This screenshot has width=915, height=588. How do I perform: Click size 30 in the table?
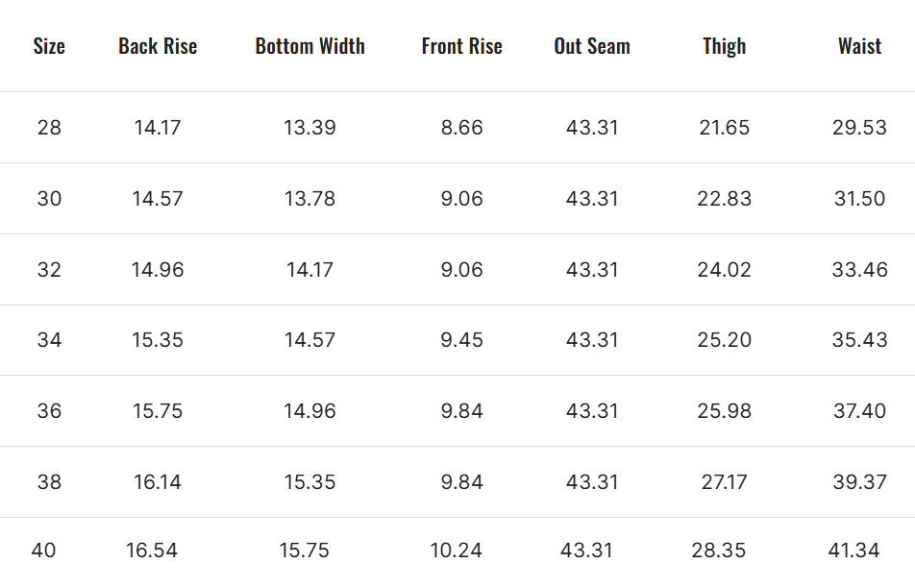coord(49,199)
